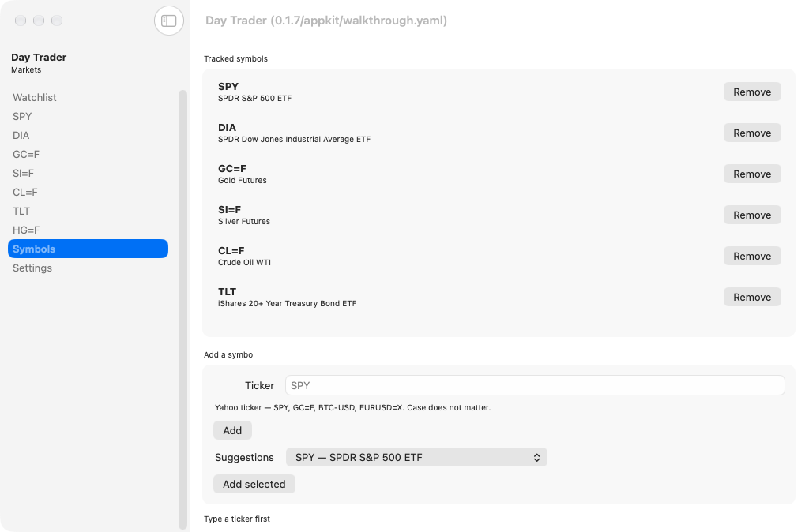Click the Crude Oil WTI description text

pos(244,262)
